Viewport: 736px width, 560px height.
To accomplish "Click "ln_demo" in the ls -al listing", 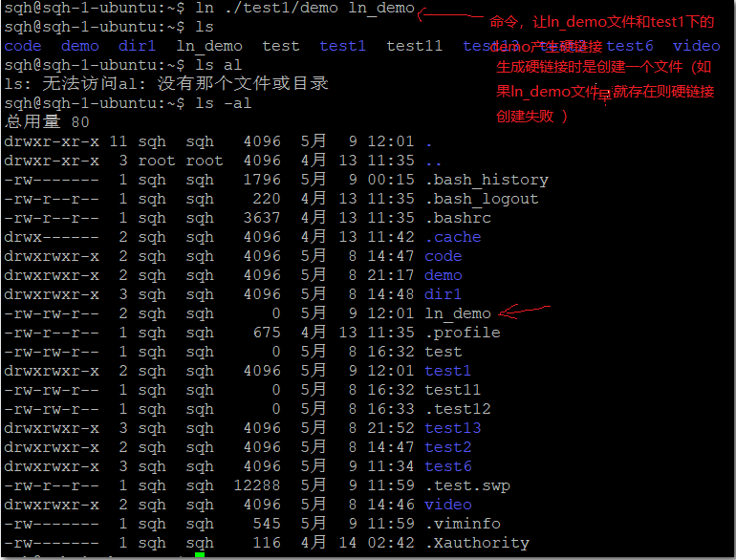I will tap(458, 313).
